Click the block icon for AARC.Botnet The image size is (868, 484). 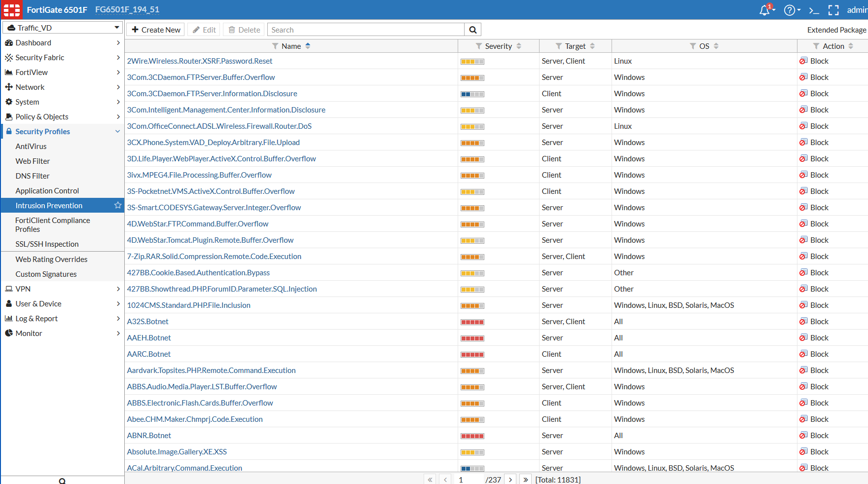point(803,354)
